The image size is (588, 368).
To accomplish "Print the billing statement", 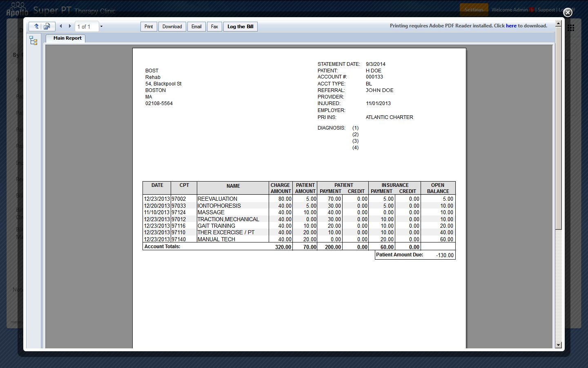I will point(149,27).
